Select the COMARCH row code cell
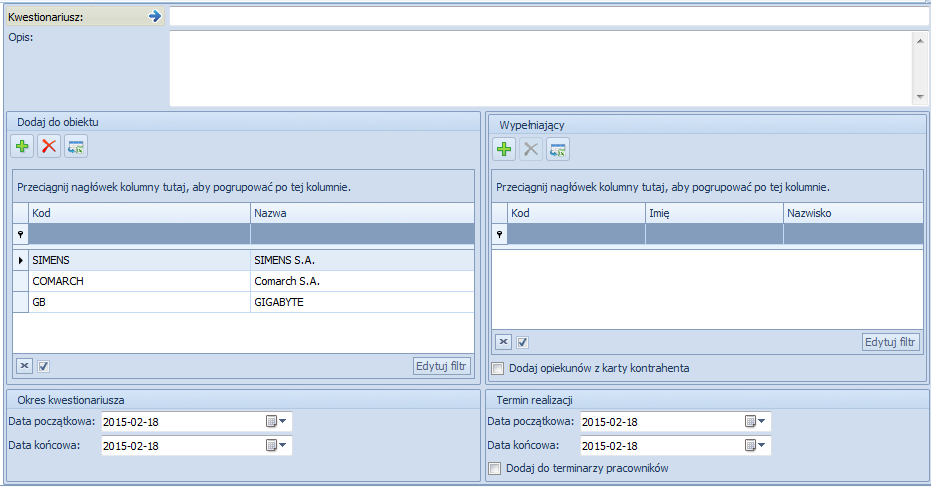 coord(140,281)
